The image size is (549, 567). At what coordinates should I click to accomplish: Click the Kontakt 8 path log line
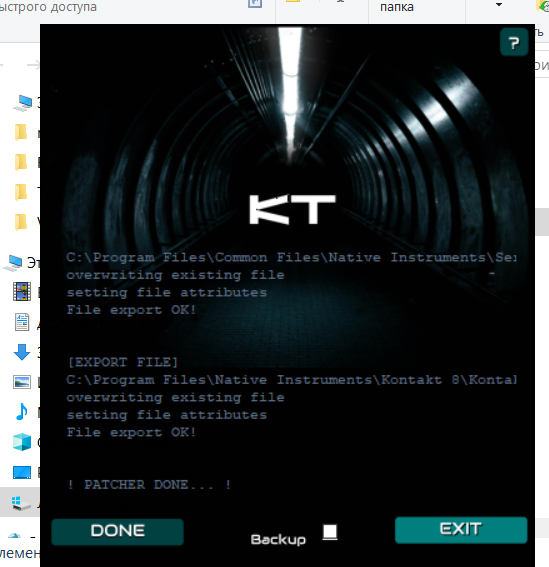(x=291, y=380)
